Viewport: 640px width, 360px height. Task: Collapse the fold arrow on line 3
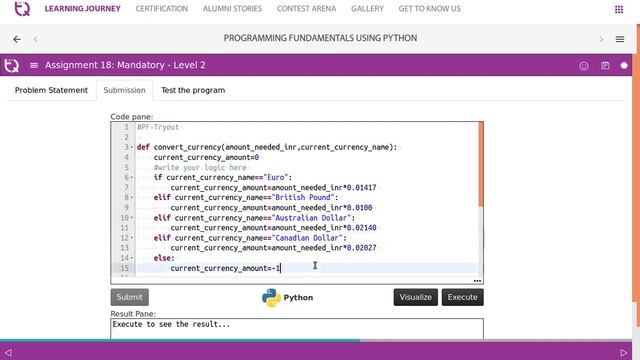coord(132,147)
